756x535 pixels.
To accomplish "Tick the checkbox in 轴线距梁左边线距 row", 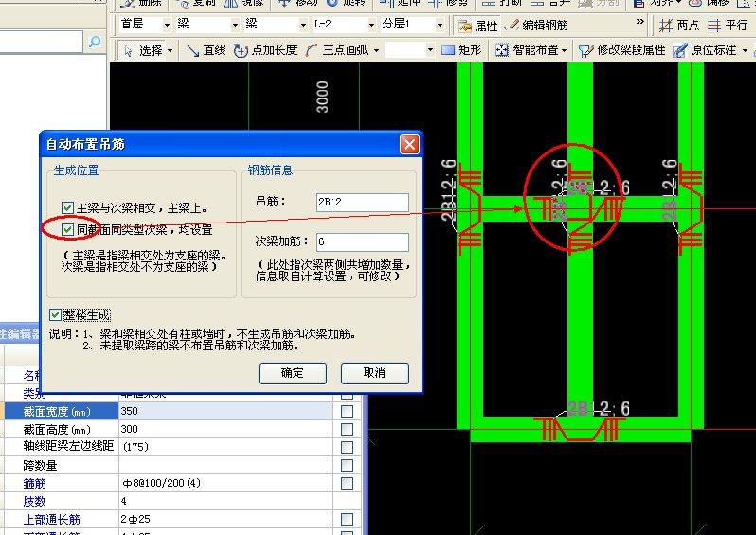I will click(x=347, y=447).
